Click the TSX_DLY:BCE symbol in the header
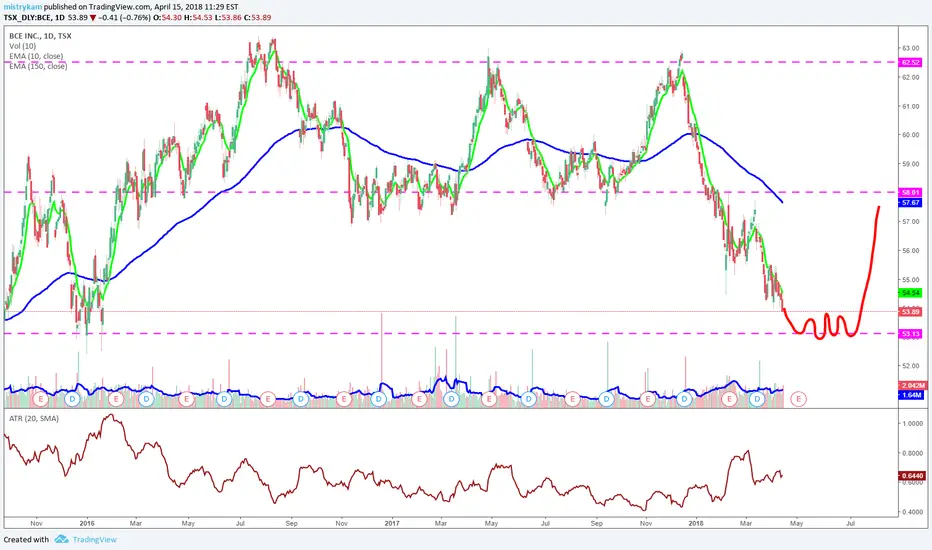This screenshot has width=932, height=550. tap(29, 17)
